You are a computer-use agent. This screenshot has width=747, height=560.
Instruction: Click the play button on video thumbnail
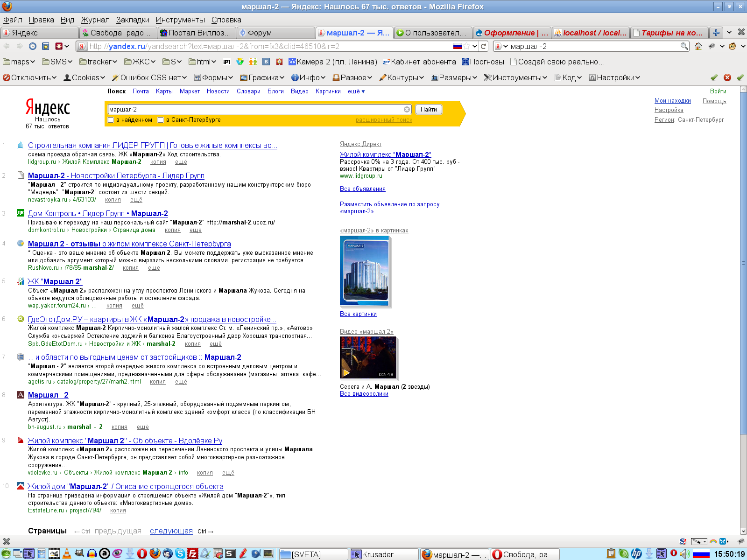point(346,373)
